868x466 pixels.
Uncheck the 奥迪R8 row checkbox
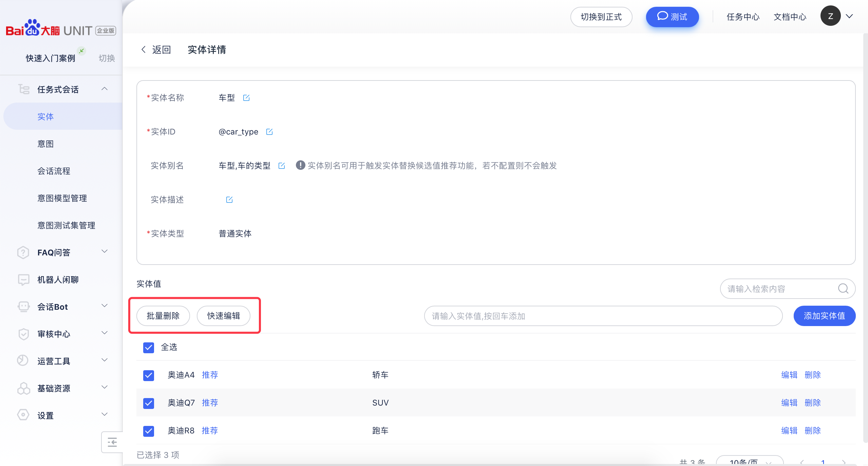(149, 431)
